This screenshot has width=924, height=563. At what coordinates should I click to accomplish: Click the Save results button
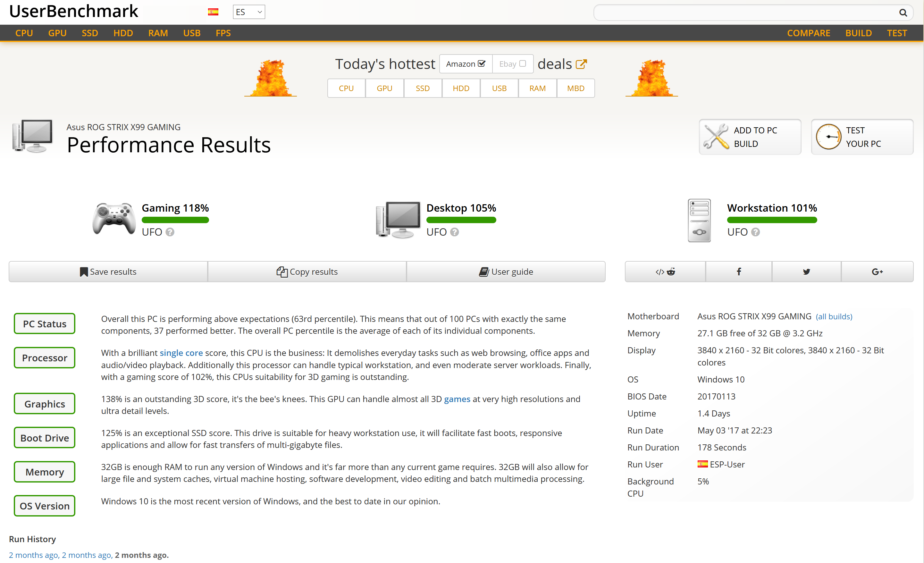tap(108, 272)
